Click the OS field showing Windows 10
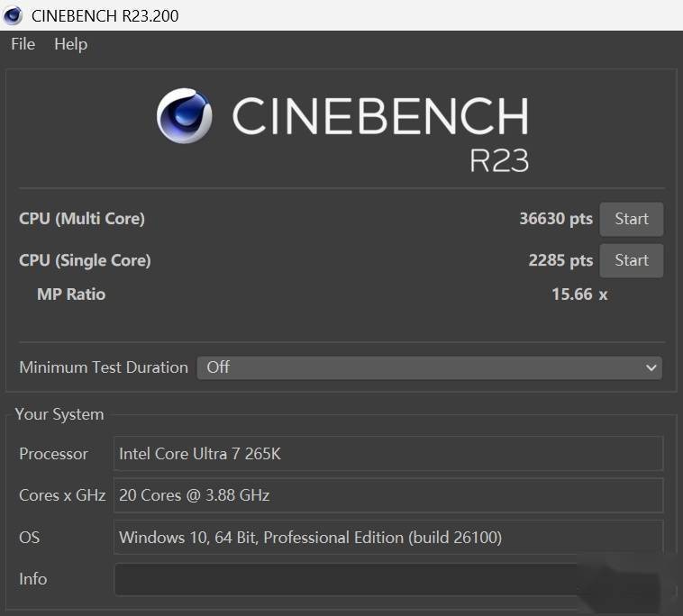The width and height of the screenshot is (683, 616). coord(388,538)
